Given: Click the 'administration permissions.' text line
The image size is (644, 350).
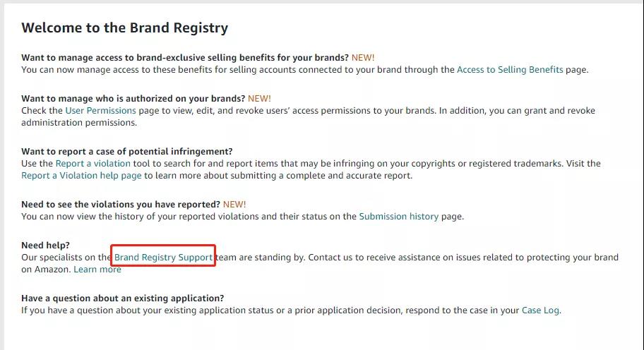Looking at the screenshot, I should coord(79,123).
